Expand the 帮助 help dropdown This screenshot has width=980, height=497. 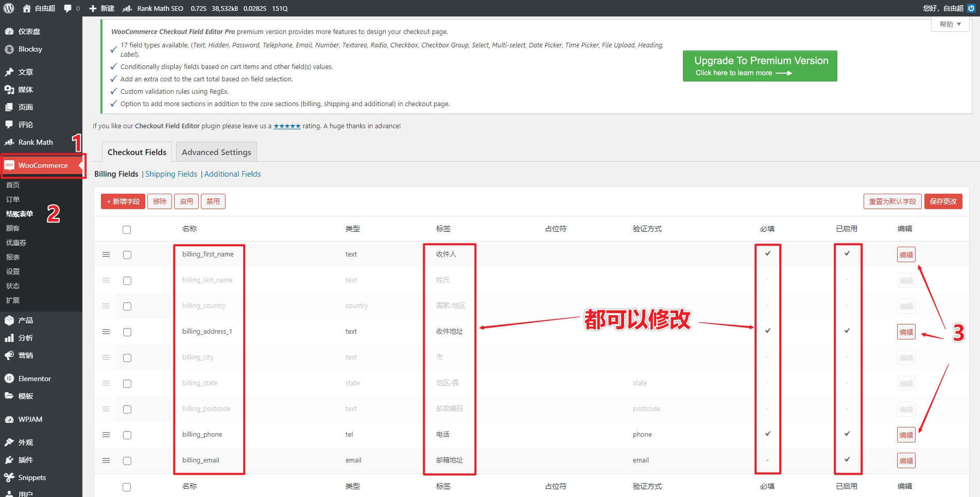click(x=950, y=24)
